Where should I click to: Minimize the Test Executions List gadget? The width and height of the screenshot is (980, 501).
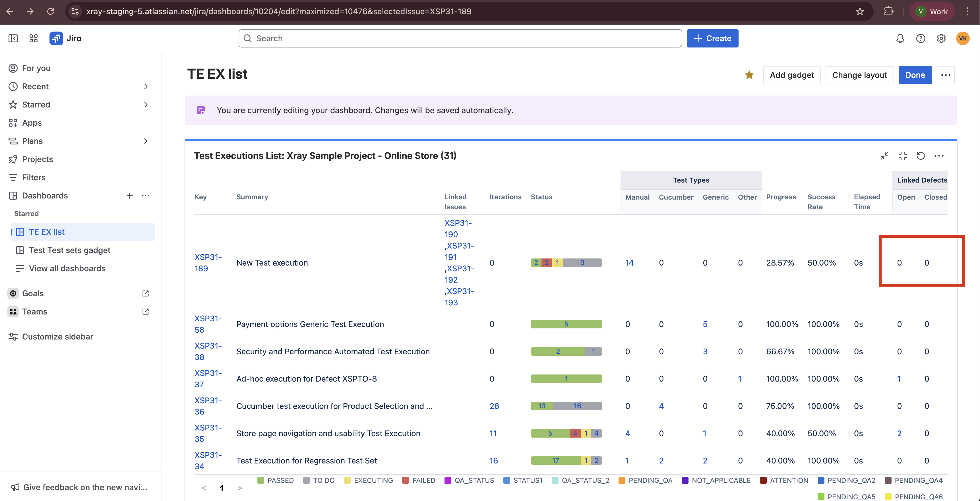point(884,156)
